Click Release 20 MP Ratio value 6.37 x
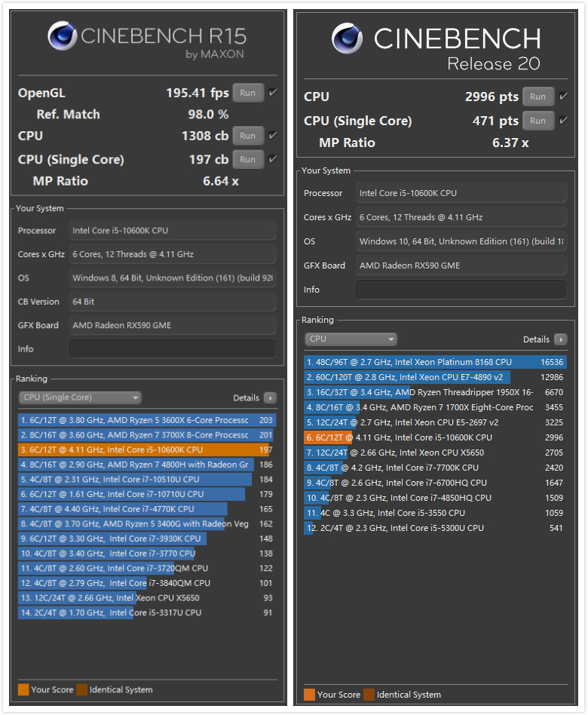Image resolution: width=588 pixels, height=715 pixels. point(510,143)
